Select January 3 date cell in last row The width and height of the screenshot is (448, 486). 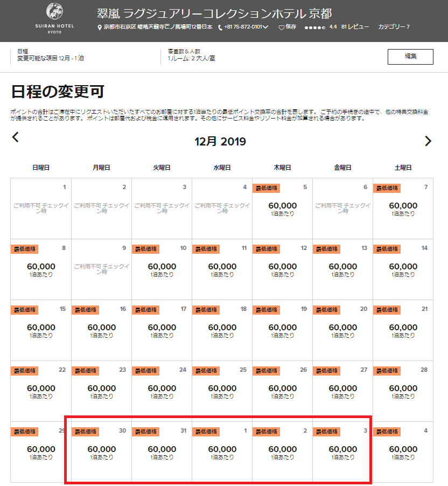[x=342, y=452]
